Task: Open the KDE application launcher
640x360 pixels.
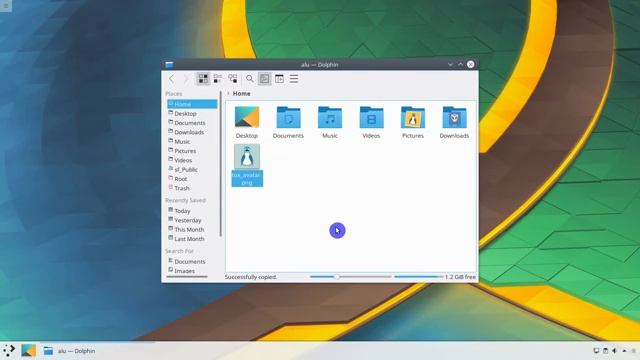Action: pos(9,351)
